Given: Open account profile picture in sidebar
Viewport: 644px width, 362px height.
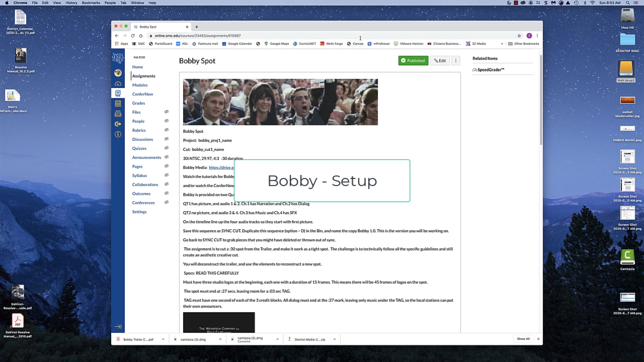Looking at the screenshot, I should [x=118, y=73].
